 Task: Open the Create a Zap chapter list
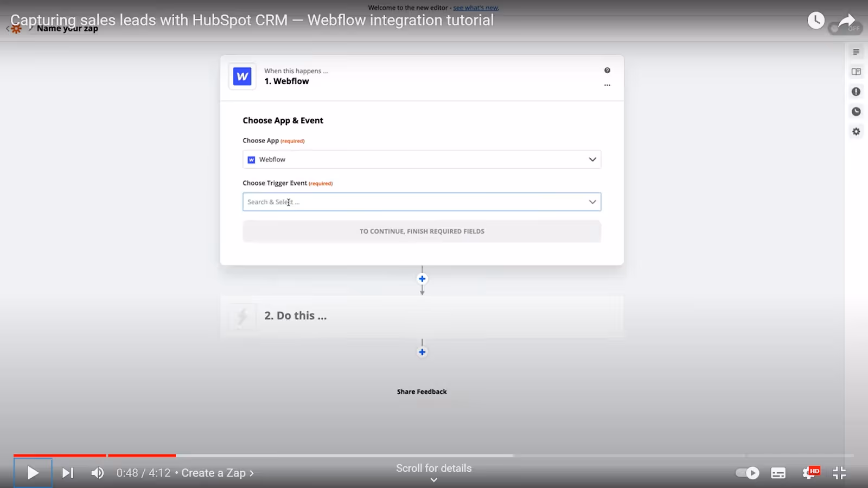[x=218, y=473]
